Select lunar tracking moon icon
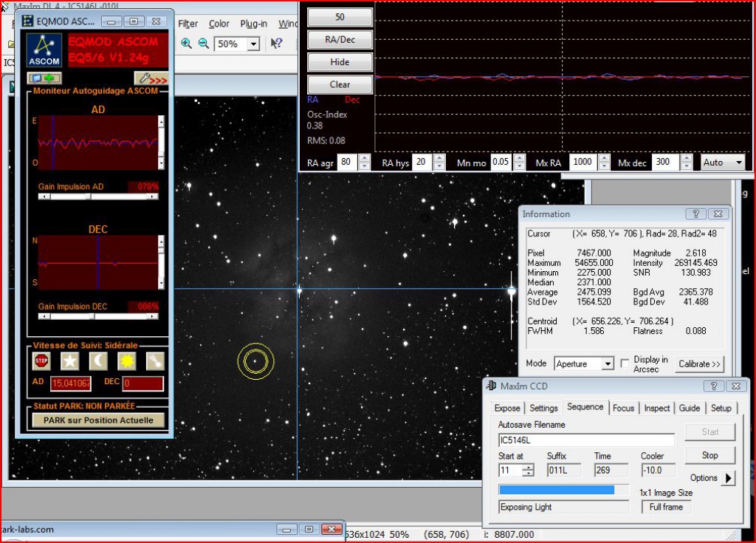 [x=98, y=361]
